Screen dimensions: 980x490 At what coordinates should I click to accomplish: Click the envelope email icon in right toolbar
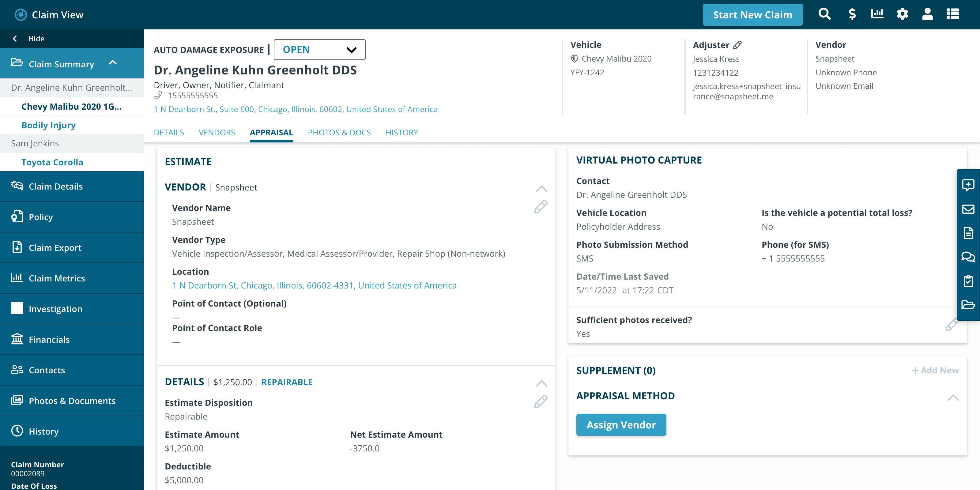tap(968, 209)
